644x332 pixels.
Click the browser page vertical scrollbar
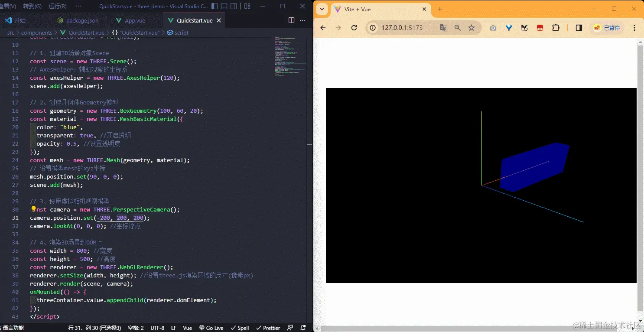coord(640,173)
